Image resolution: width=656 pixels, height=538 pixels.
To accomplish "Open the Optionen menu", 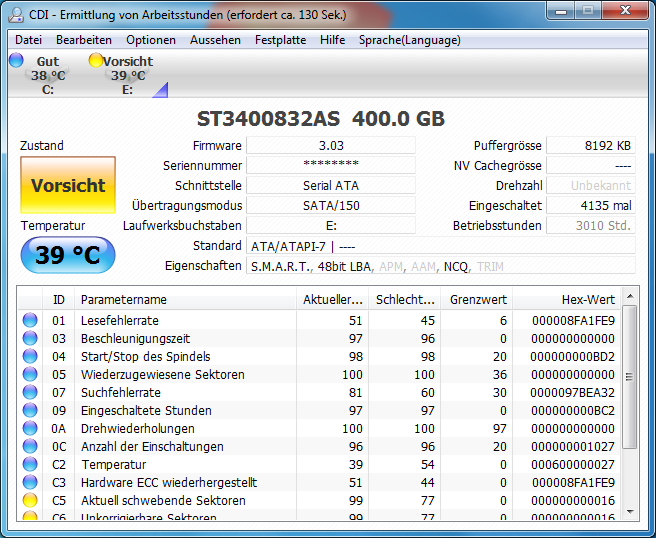I will coord(151,40).
